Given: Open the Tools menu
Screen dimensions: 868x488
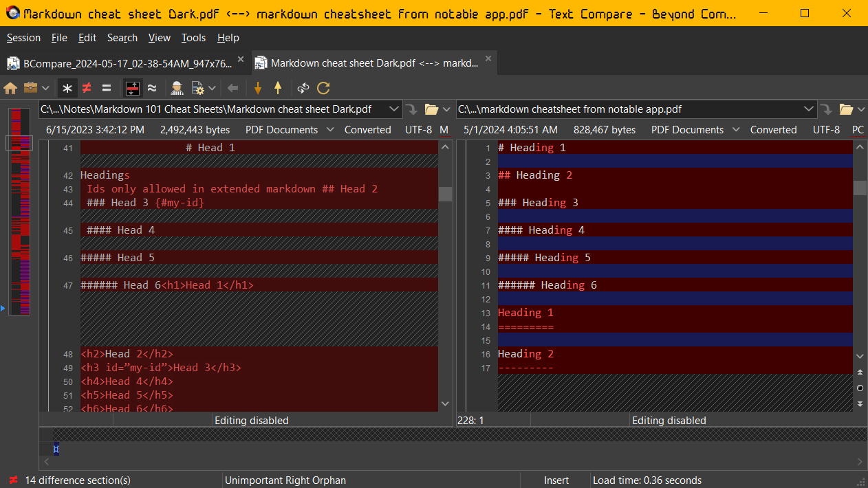Looking at the screenshot, I should [193, 38].
